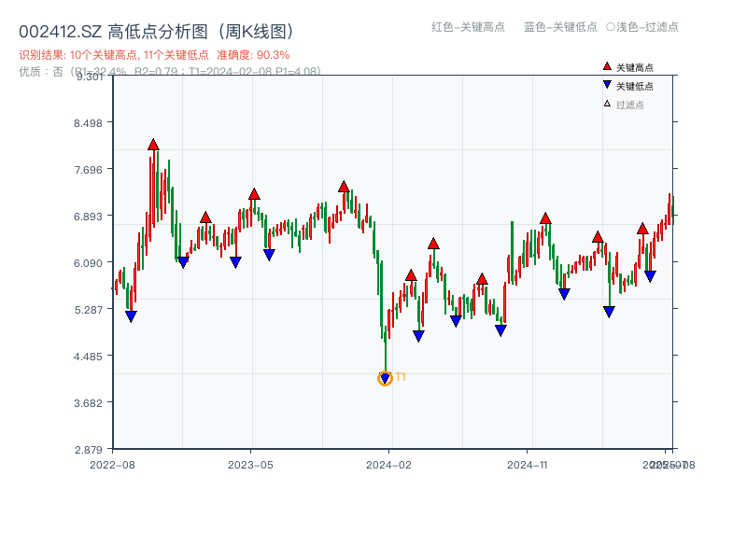Select the blue low marker just before 2023-05
747x560 pixels.
[x=235, y=262]
